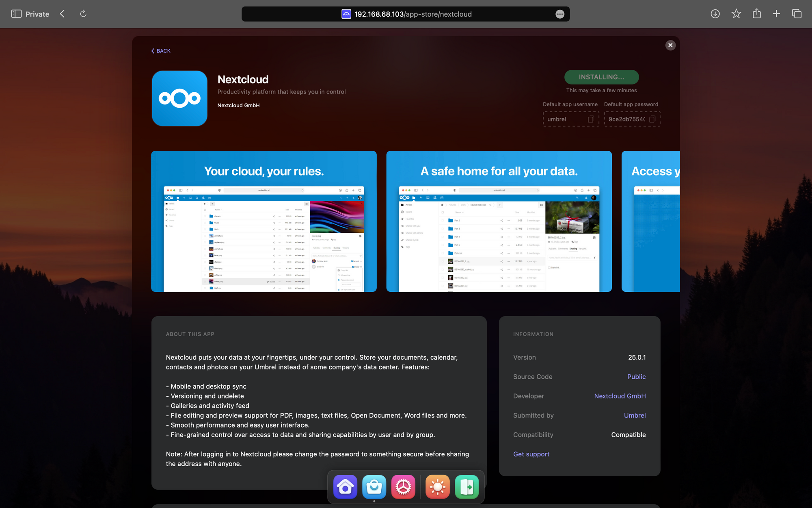Viewport: 812px width, 508px height.
Task: Open the browser downloads icon
Action: click(x=715, y=14)
